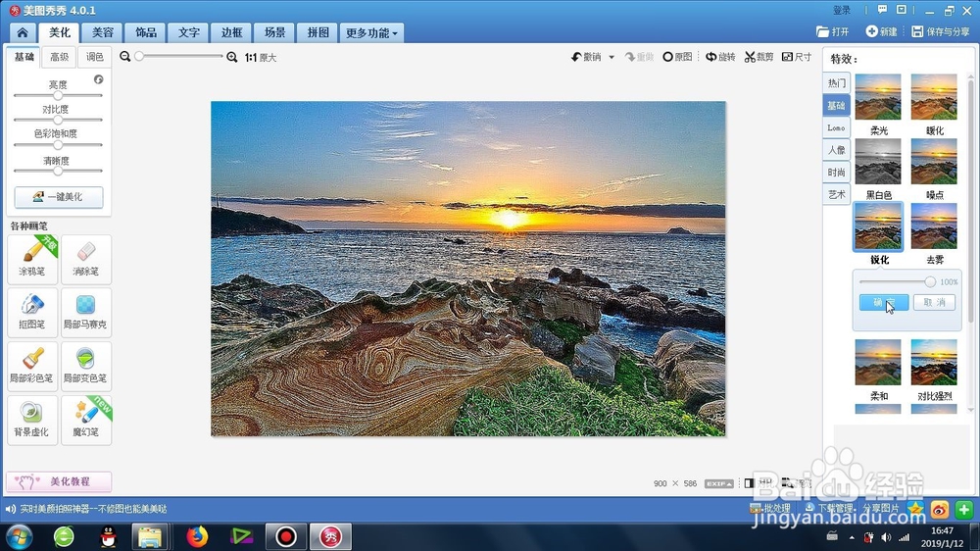The width and height of the screenshot is (980, 551).
Task: Switch to the 边框 tab
Action: pyautogui.click(x=232, y=32)
